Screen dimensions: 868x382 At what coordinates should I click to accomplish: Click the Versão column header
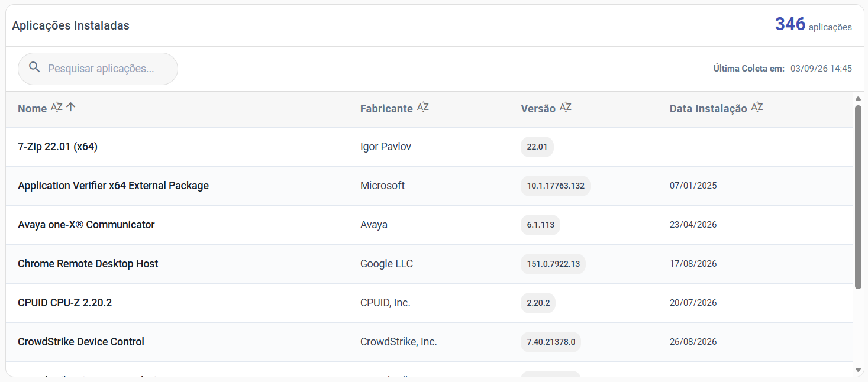point(538,109)
